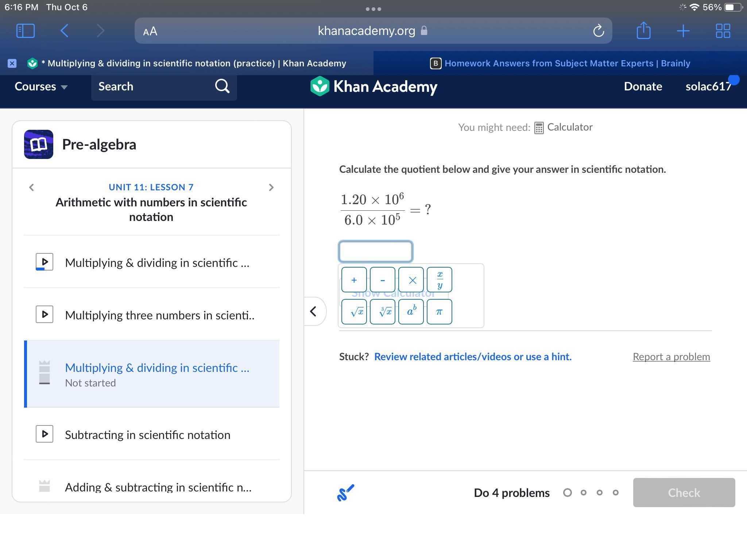Click the answer input box
Viewport: 747px width, 560px height.
click(x=376, y=252)
